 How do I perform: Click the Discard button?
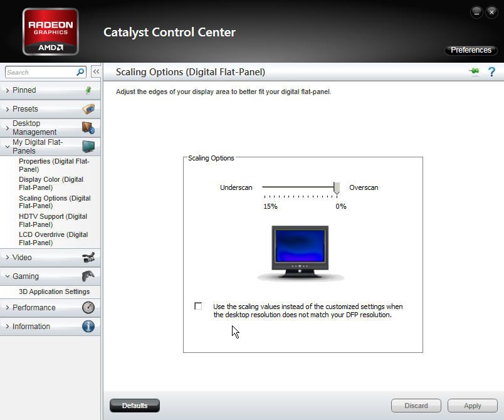coord(416,406)
